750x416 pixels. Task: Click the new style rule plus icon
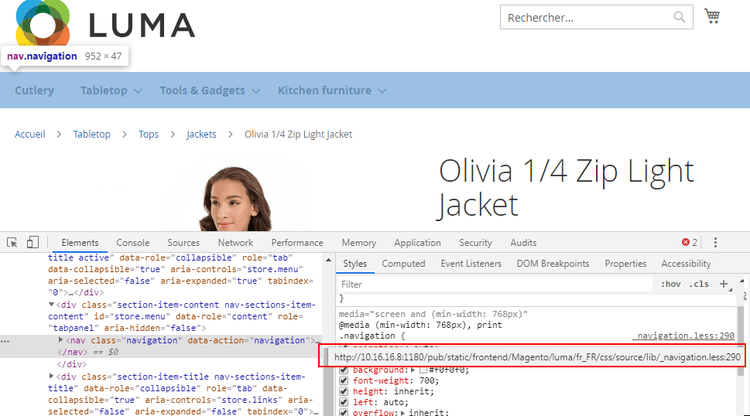[724, 284]
